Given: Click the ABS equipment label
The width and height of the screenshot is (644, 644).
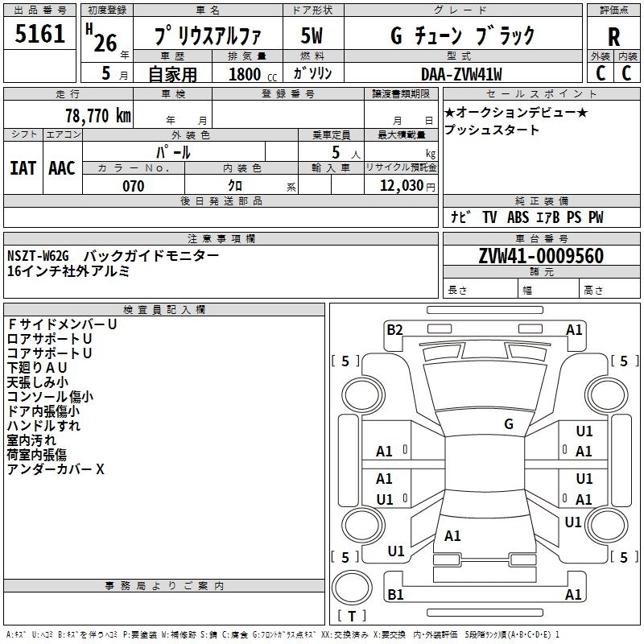Looking at the screenshot, I should click(518, 217).
